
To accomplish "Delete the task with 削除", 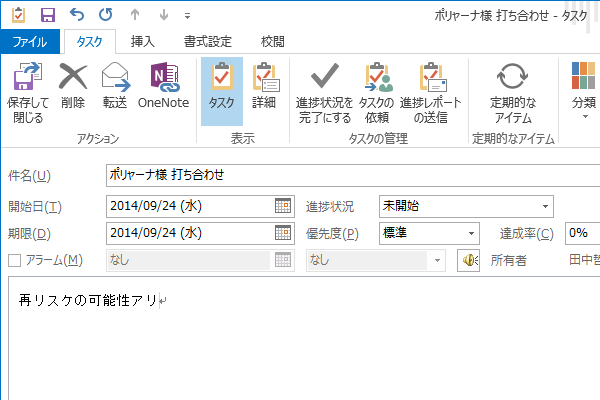I will (73, 85).
